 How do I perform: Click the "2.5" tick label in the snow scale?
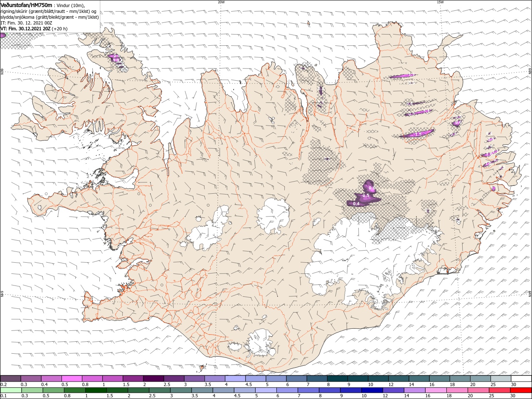pyautogui.click(x=167, y=384)
